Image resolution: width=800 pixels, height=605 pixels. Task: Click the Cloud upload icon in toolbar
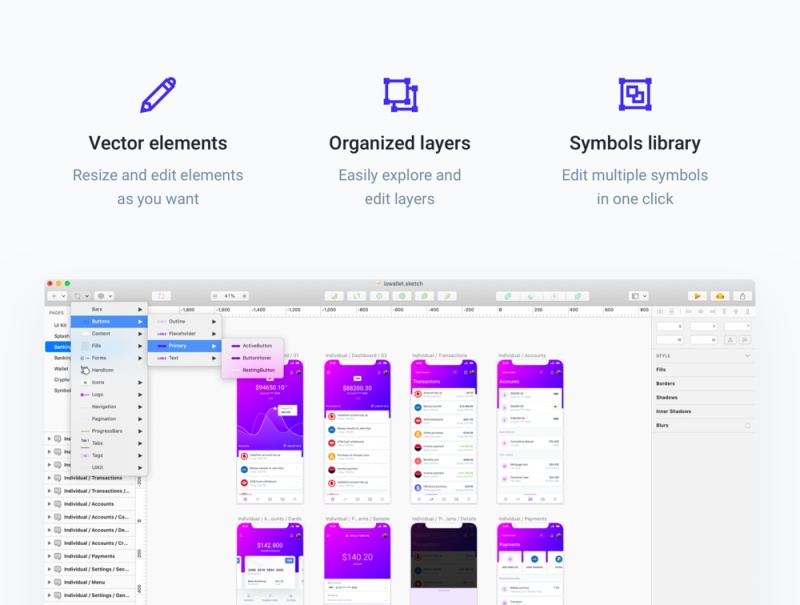719,296
